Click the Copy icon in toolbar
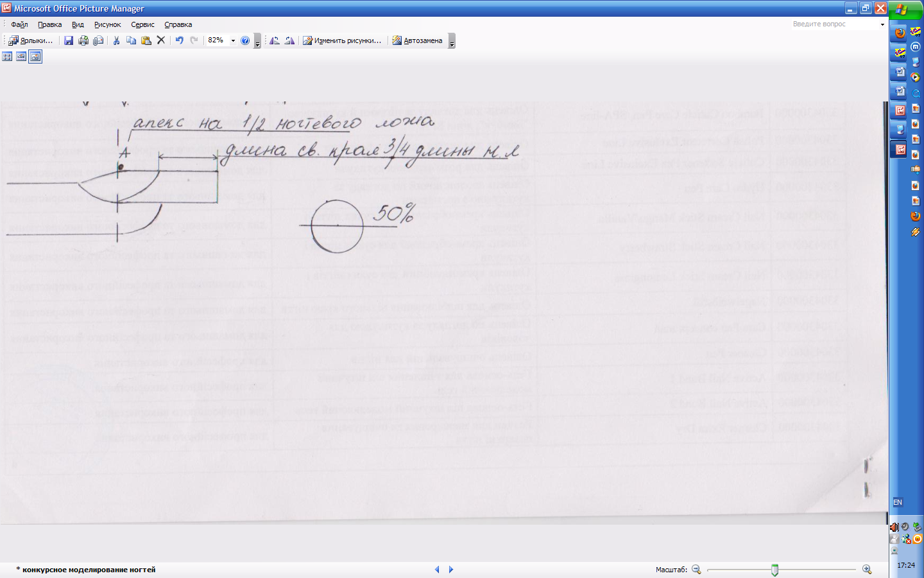The width and height of the screenshot is (924, 578). pyautogui.click(x=131, y=40)
